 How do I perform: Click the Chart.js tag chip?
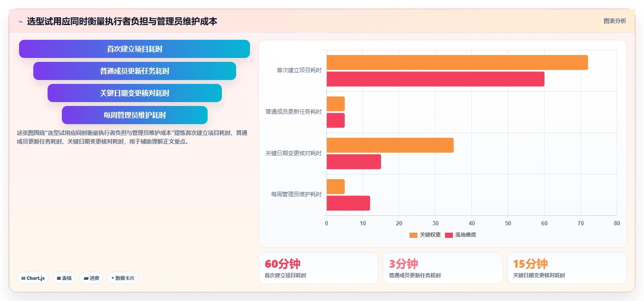[33, 278]
